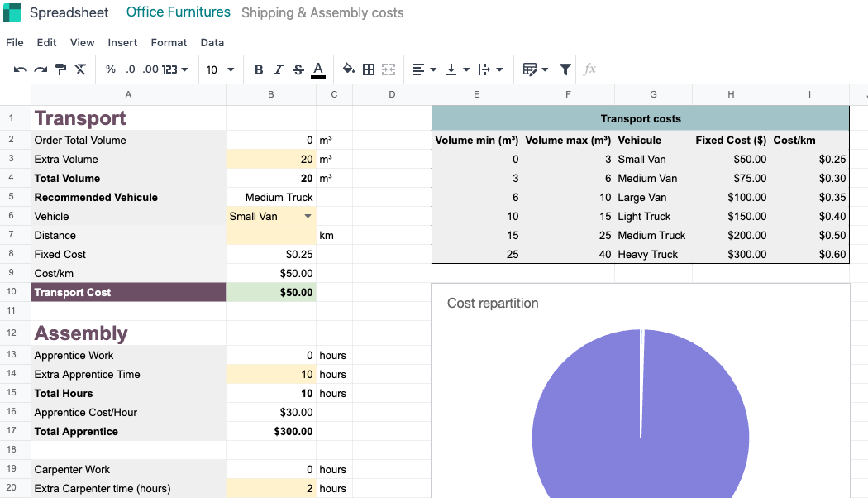868x498 pixels.
Task: Select Extra Apprentice Time value 10
Action: [x=271, y=375]
